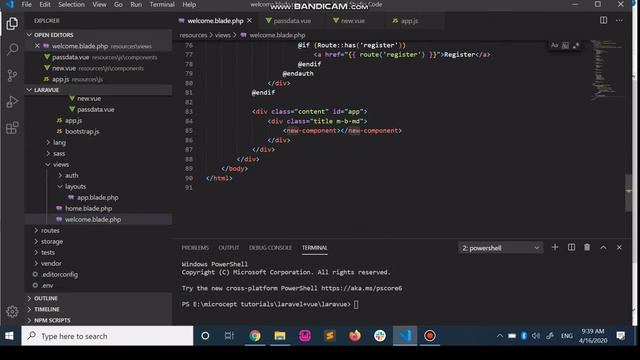Close the welcome.blade.php editor tab
640x360 pixels.
point(249,20)
